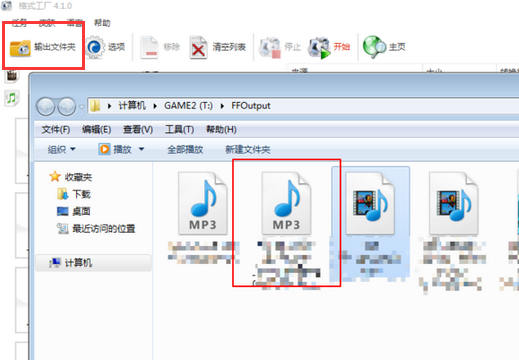
Task: Select the second MP3 file thumbnail
Action: 286,203
